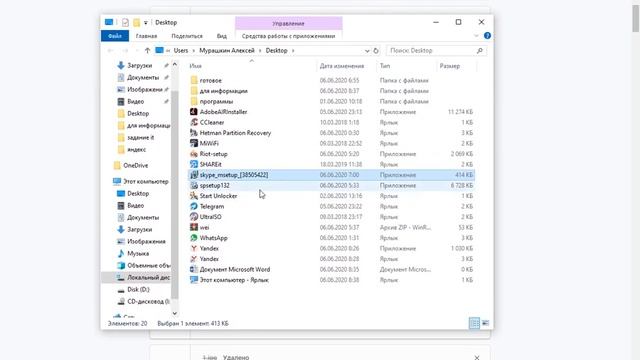Open Загрузки in Quick access
Viewport: 640px width, 360px height.
coord(139,65)
